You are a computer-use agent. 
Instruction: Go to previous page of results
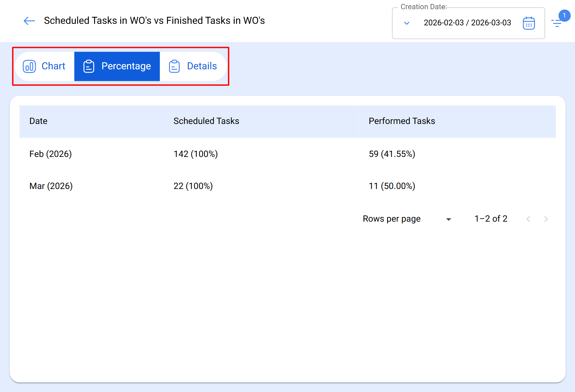point(528,219)
